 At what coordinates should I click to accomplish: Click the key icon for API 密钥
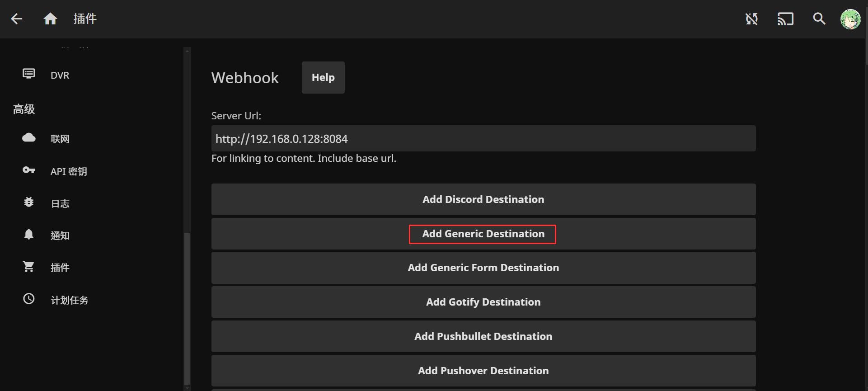tap(29, 170)
